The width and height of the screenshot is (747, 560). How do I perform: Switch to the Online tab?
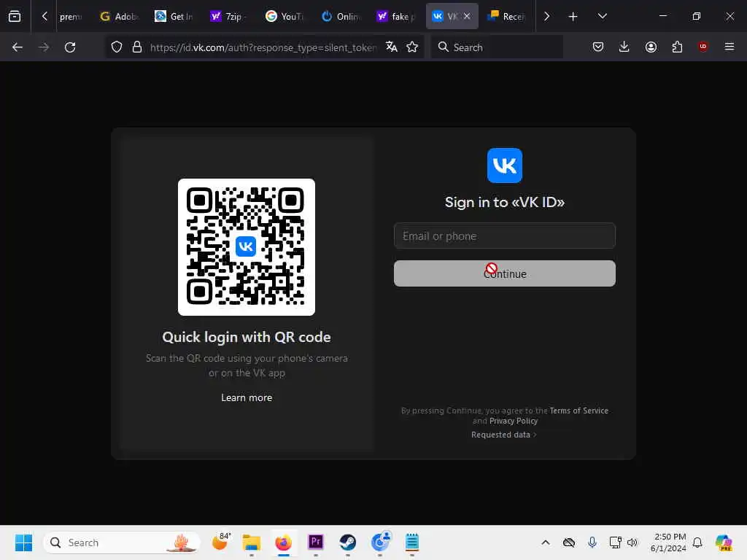pyautogui.click(x=340, y=17)
